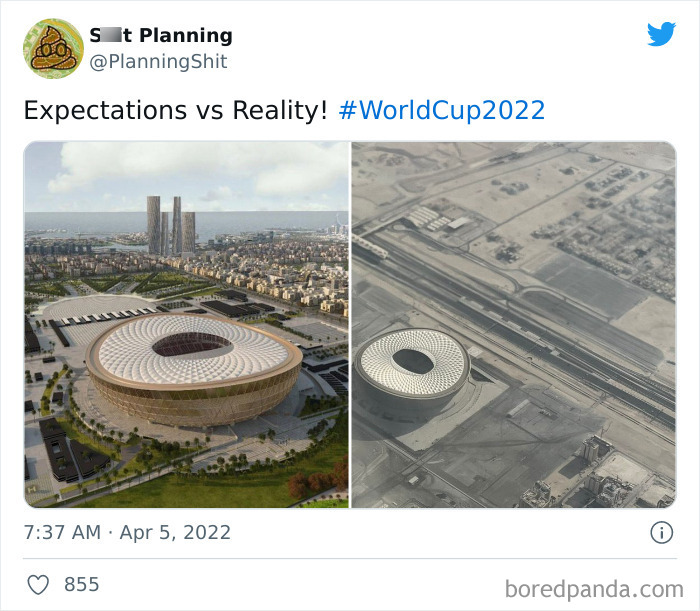The height and width of the screenshot is (611, 700).
Task: Open the Planning account display name
Action: tap(161, 35)
